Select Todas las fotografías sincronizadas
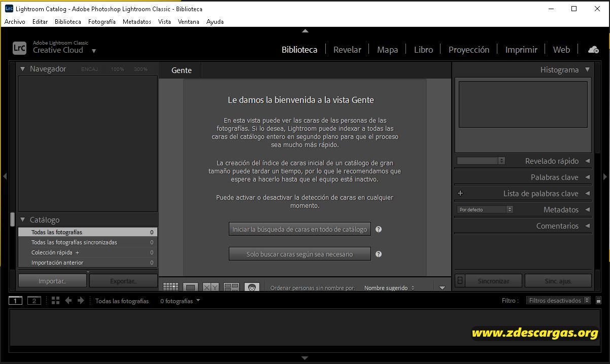The height and width of the screenshot is (364, 610). coord(88,242)
